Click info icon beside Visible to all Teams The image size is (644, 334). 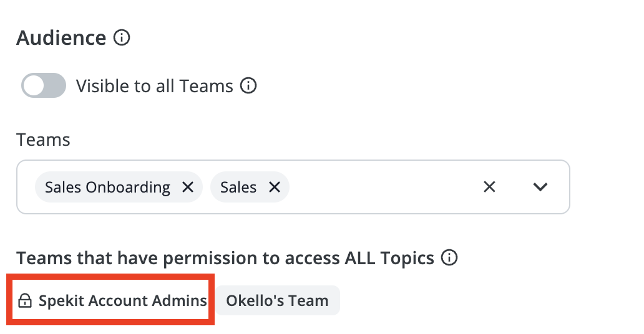pyautogui.click(x=248, y=86)
